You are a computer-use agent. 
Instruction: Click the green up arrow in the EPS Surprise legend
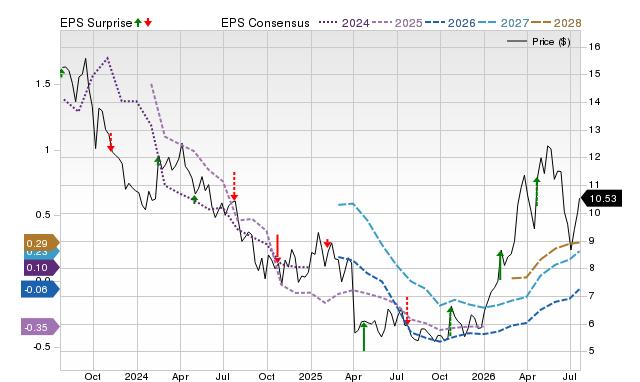pos(138,23)
